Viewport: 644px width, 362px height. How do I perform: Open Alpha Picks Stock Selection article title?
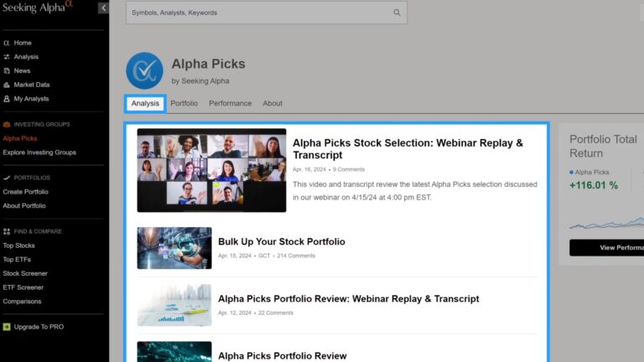pos(408,149)
